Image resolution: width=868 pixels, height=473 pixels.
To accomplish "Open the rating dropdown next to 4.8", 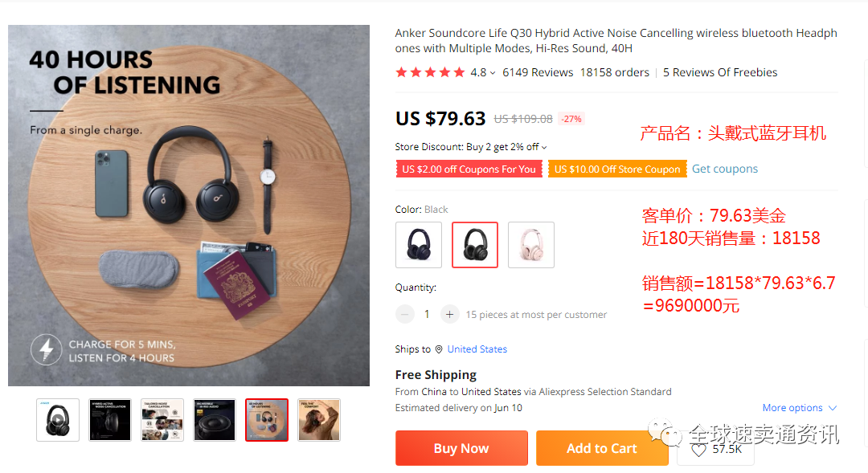I will point(491,73).
